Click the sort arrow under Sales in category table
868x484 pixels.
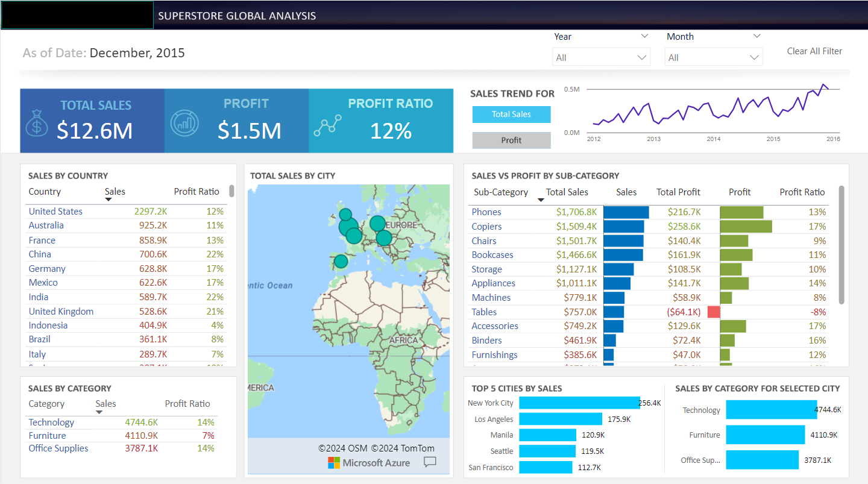(x=99, y=412)
